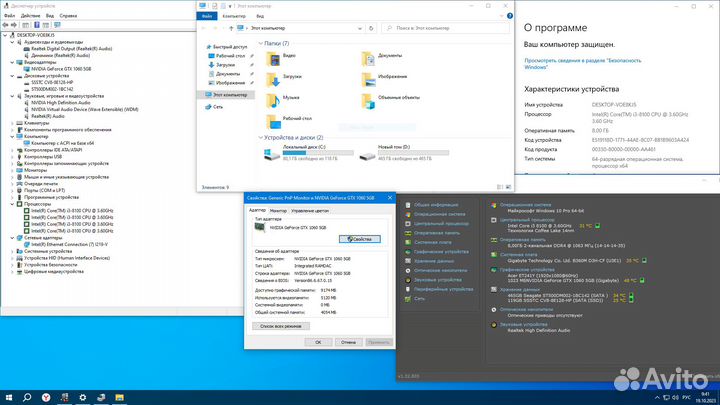
Task: Select Intel(R) Ethernet Connection (7) I219-V
Action: coord(69,244)
